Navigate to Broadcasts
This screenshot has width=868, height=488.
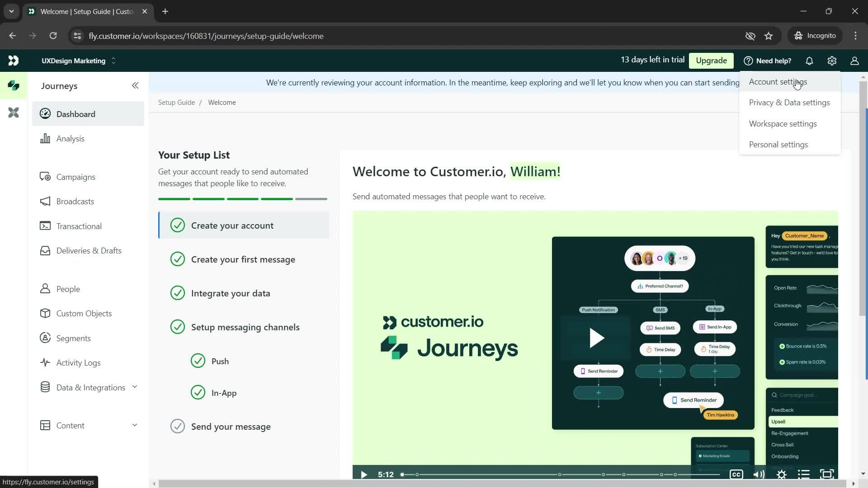[75, 202]
